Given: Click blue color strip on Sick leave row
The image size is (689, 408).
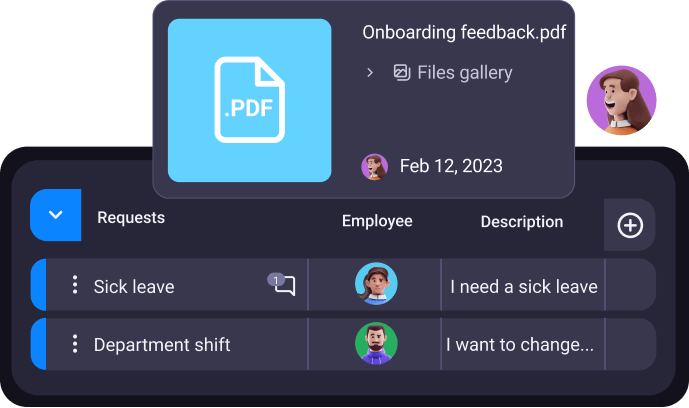Looking at the screenshot, I should pos(39,285).
